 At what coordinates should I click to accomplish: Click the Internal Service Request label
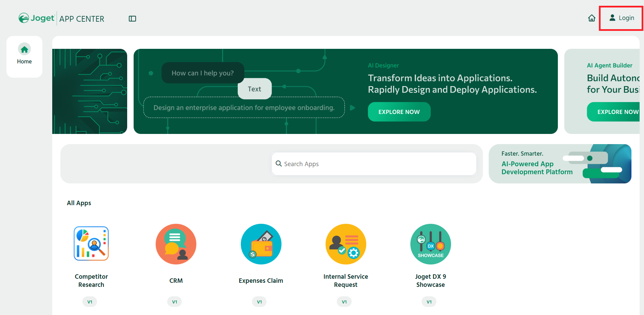(x=346, y=281)
